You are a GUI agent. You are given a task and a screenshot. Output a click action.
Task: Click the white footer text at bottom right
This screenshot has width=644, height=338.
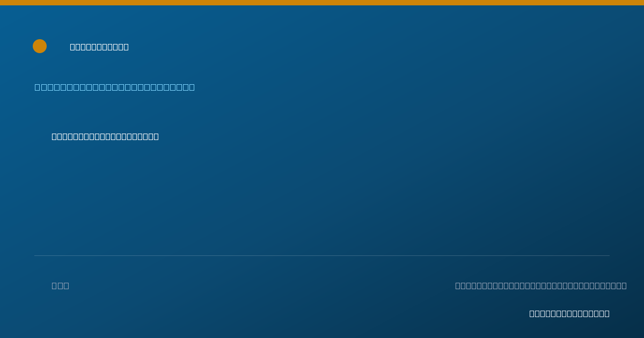coord(569,313)
